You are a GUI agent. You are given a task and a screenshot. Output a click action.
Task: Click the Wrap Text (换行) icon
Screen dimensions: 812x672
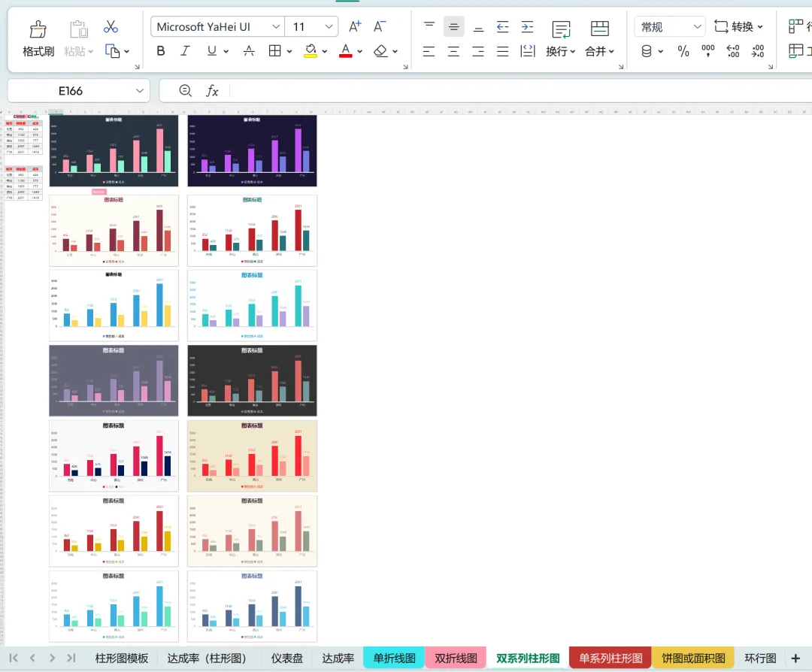click(x=561, y=29)
